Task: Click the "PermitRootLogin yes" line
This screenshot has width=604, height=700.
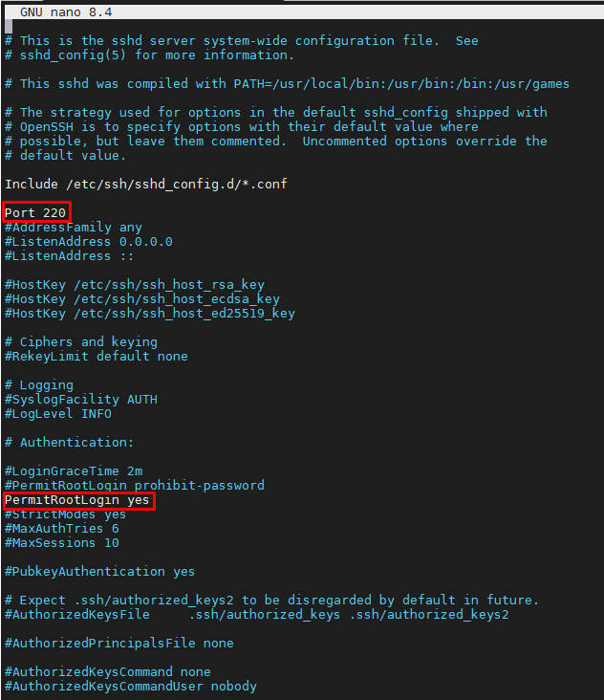Action: (x=78, y=500)
